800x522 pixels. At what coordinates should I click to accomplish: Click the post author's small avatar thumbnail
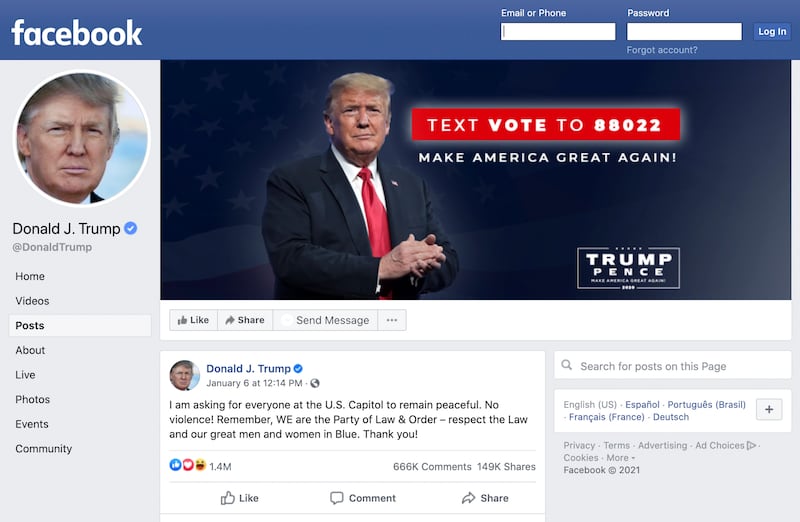tap(185, 375)
